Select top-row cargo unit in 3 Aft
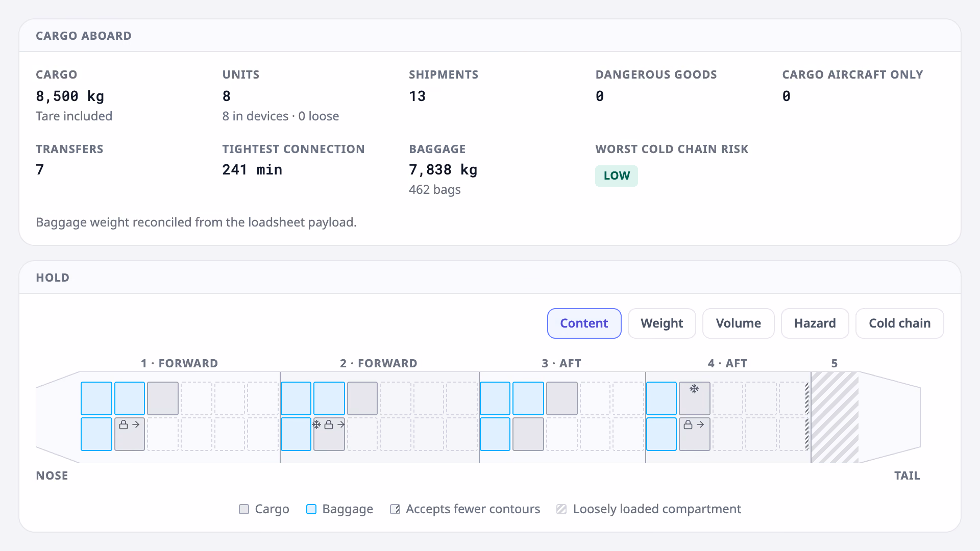 [562, 398]
